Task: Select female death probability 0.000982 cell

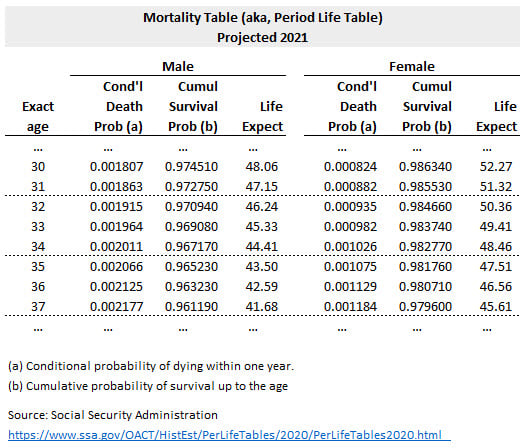Action: (350, 227)
